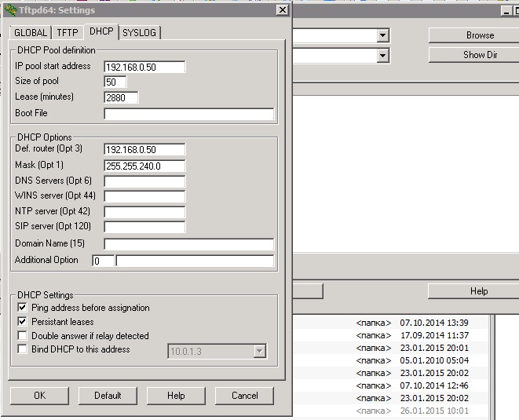Click the Mask (Opt 1) field
Viewport: 519px width, 420px height.
tap(144, 166)
